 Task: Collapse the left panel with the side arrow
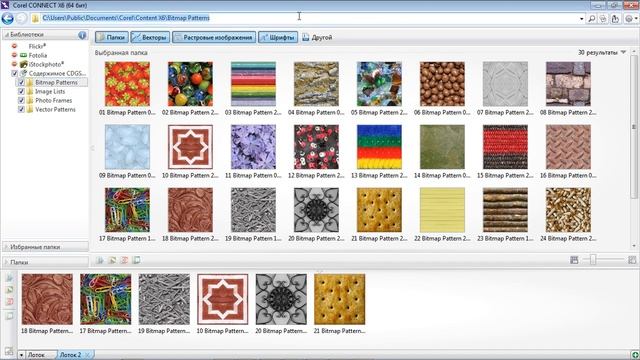click(x=92, y=148)
